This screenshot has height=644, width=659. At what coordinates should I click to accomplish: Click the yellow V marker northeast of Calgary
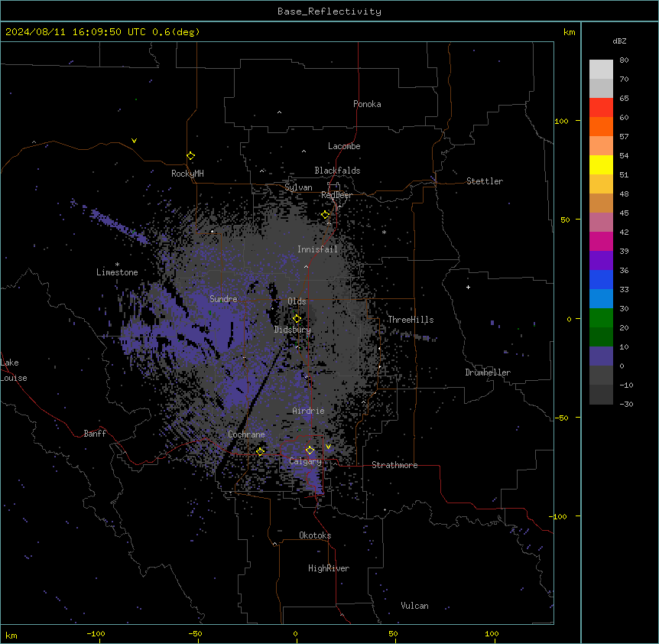tap(328, 447)
